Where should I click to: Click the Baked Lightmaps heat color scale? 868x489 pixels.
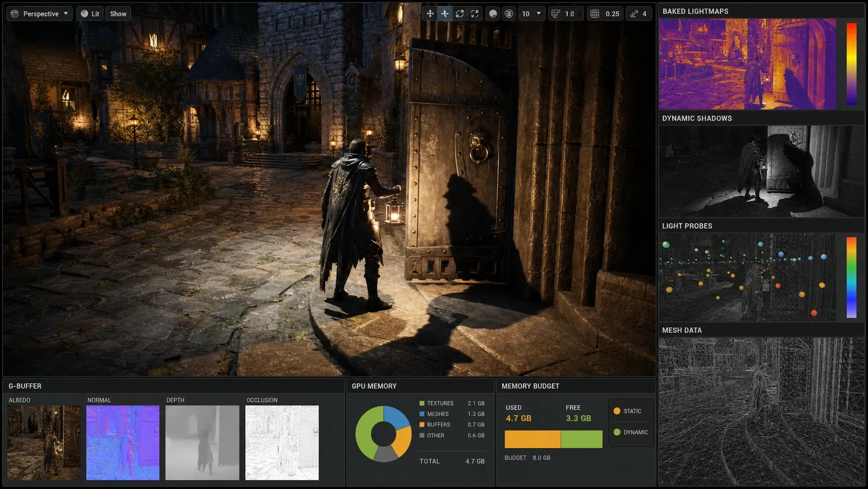click(851, 64)
